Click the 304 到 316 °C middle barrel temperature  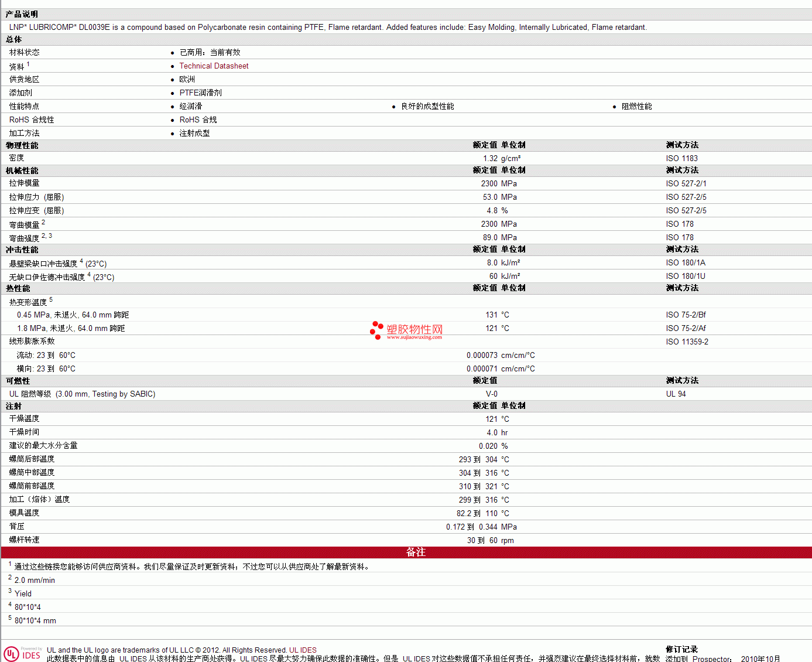coord(484,473)
